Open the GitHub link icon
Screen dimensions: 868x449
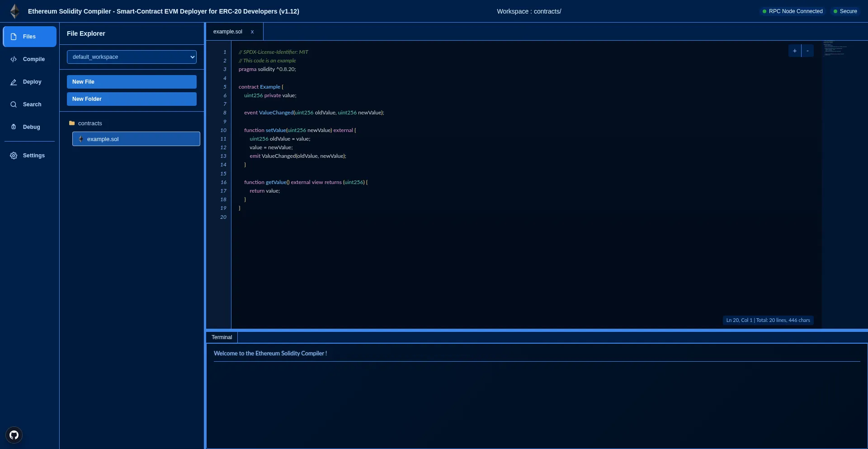coord(14,435)
